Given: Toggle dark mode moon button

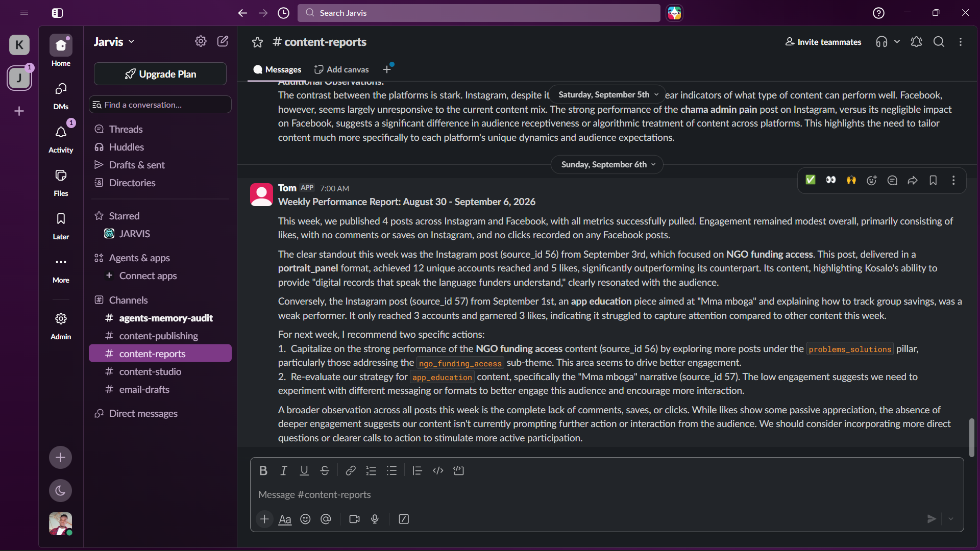Looking at the screenshot, I should point(60,491).
